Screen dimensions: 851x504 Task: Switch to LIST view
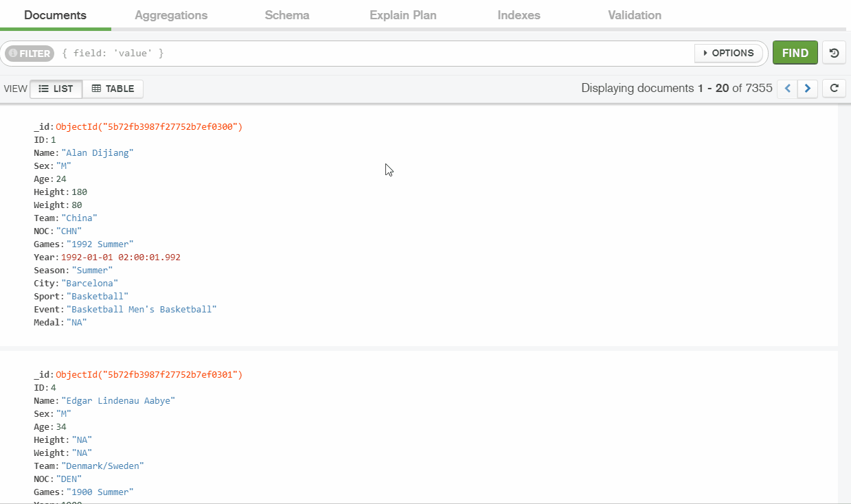coord(56,89)
